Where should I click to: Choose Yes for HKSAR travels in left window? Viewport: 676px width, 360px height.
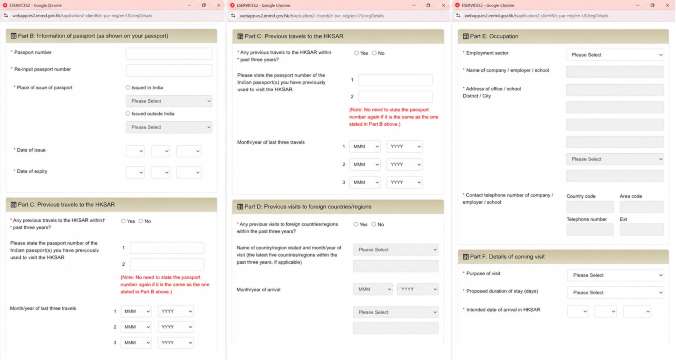[x=123, y=221]
